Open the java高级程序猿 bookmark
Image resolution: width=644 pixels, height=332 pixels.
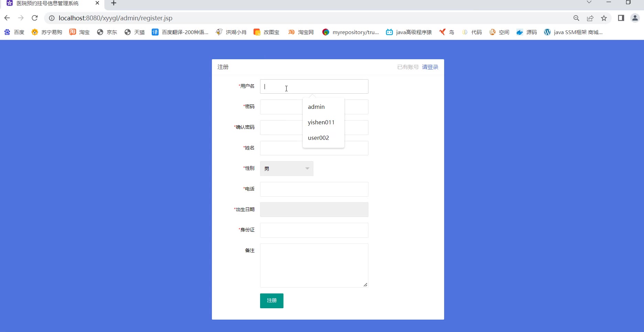click(409, 32)
